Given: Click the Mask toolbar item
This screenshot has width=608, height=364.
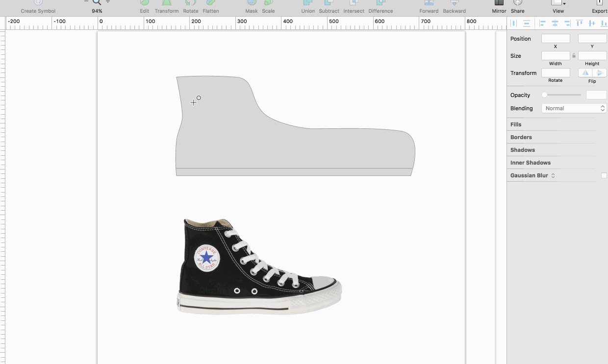Looking at the screenshot, I should tap(252, 7).
